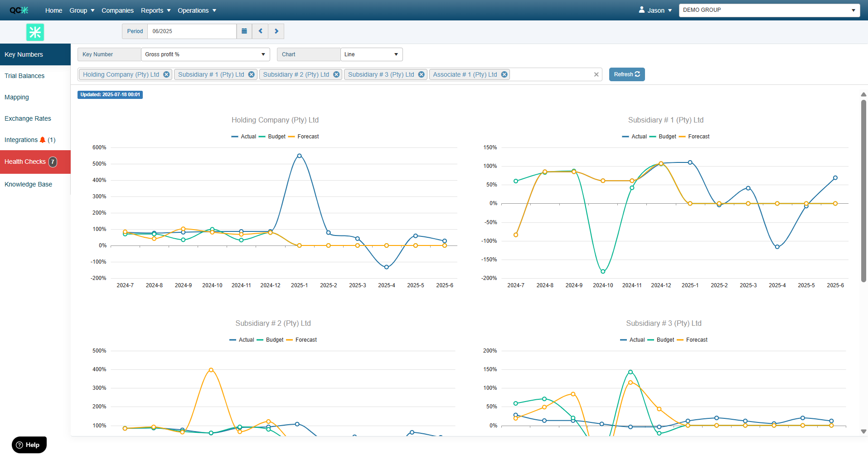Click the Holding Company (Pty) Ltd chart title
868x466 pixels.
(x=275, y=120)
